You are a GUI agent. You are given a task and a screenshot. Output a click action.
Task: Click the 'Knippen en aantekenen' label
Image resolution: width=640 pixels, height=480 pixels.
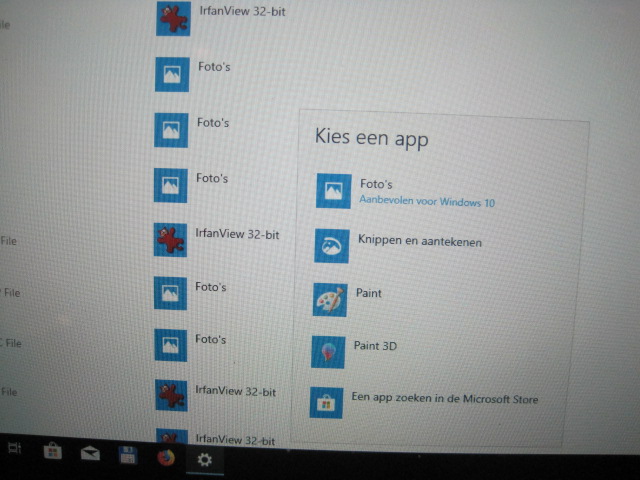tap(420, 241)
